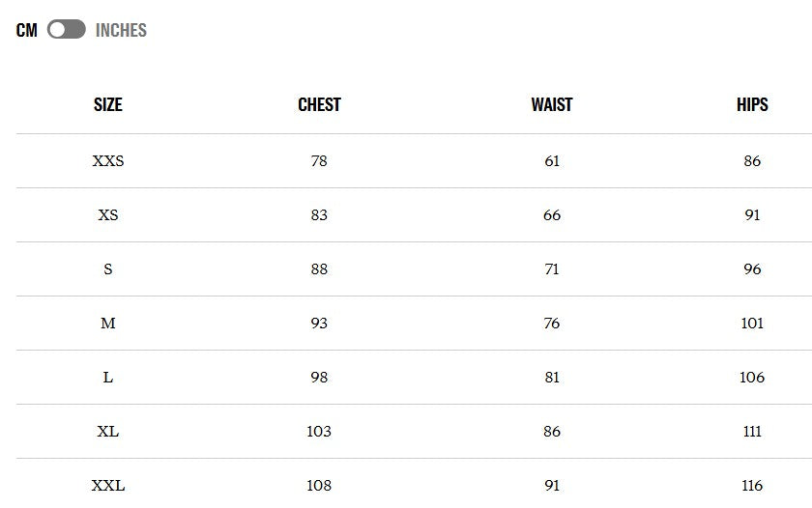This screenshot has height=508, width=812.
Task: Toggle the CM/INCHES unit switch
Action: pyautogui.click(x=67, y=30)
